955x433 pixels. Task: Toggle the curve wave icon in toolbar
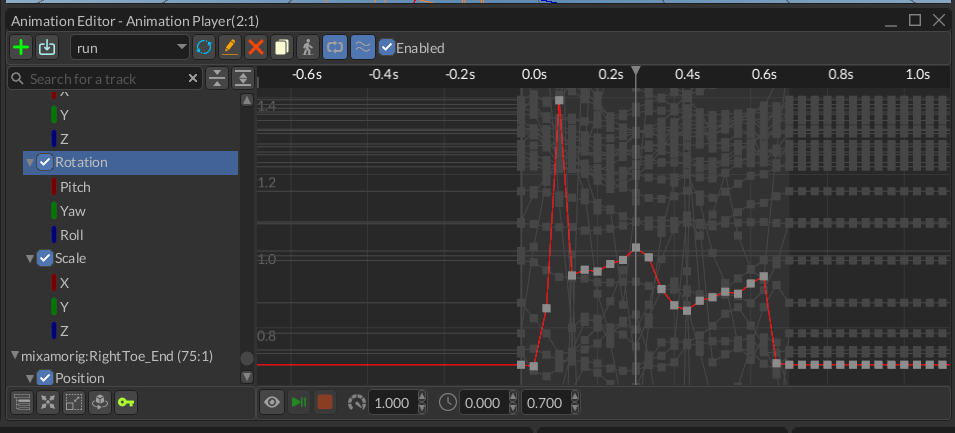(x=362, y=48)
